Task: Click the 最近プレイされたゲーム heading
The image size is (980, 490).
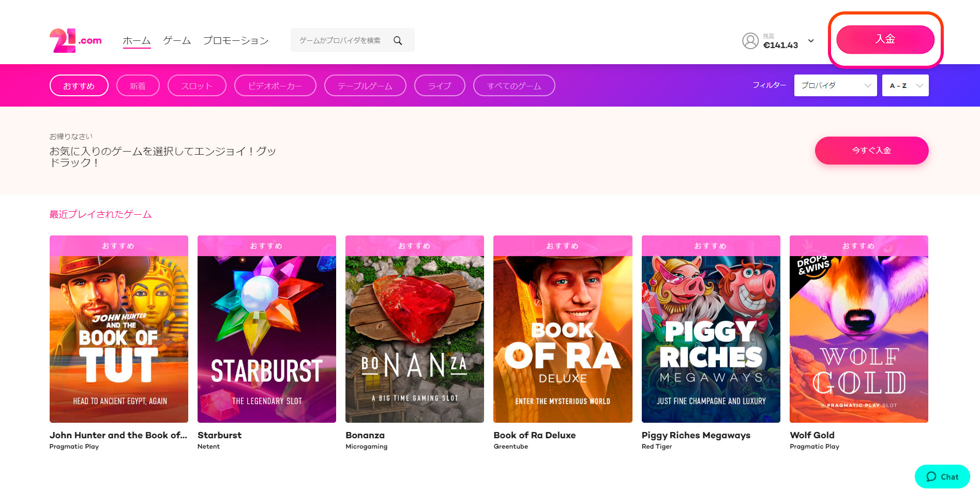Action: pyautogui.click(x=100, y=214)
